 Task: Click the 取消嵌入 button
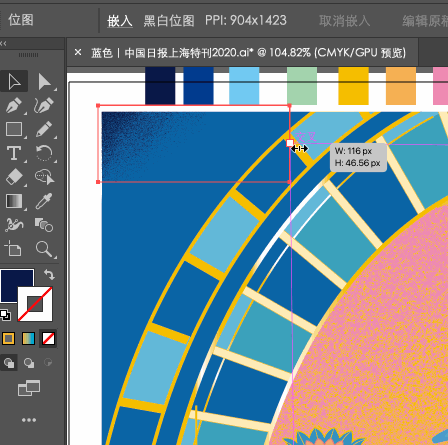pos(344,21)
